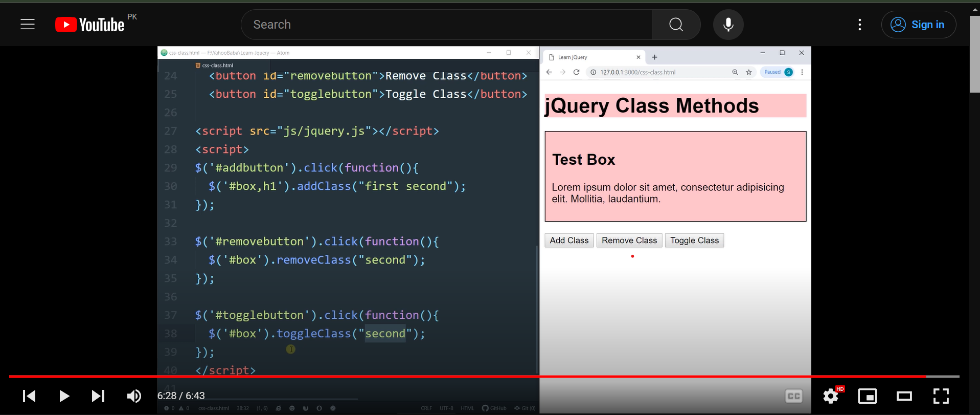Go back to the previous video
Viewport: 980px width, 415px height.
pos(29,396)
